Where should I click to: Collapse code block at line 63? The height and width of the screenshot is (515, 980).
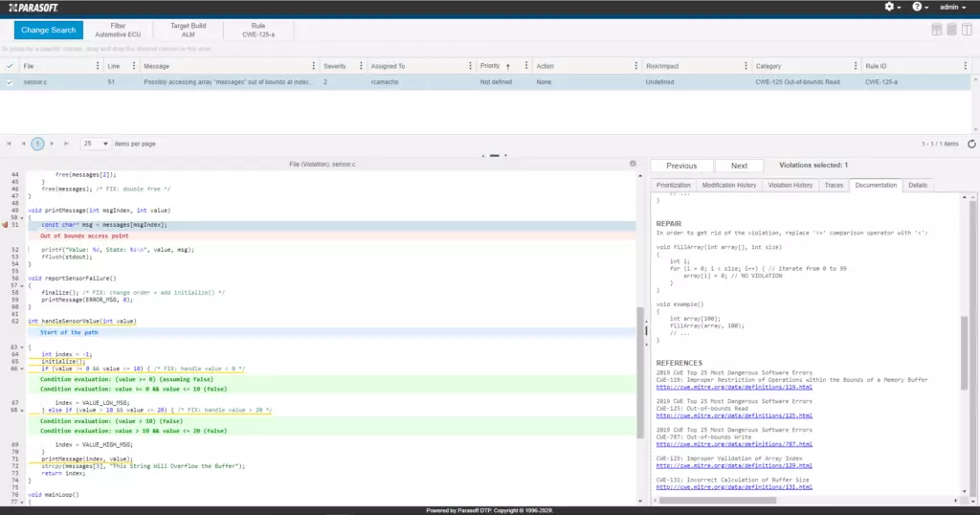(23, 347)
